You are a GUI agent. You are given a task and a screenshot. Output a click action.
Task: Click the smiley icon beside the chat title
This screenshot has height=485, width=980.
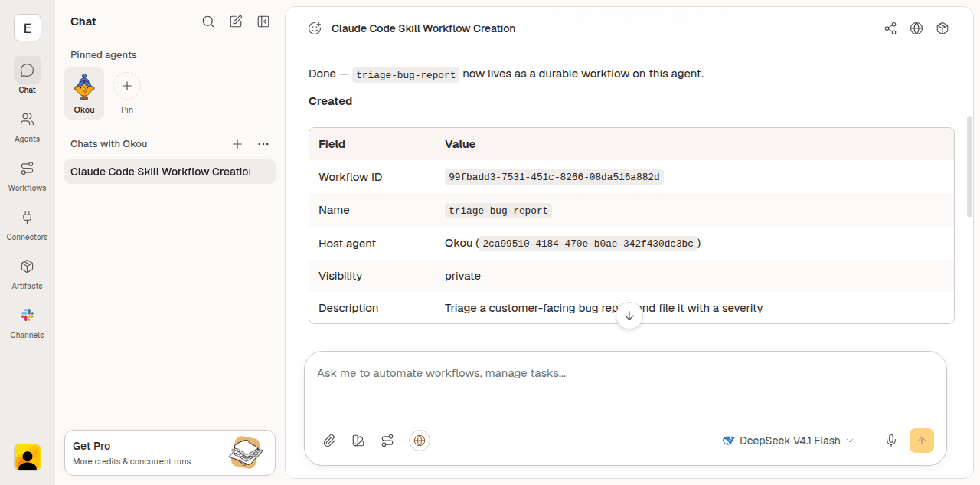pos(315,28)
